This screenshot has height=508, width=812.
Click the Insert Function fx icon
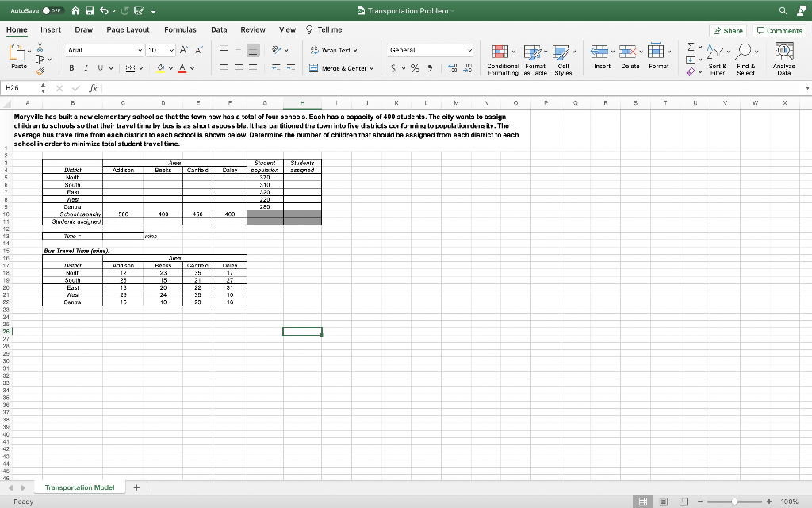pyautogui.click(x=94, y=88)
